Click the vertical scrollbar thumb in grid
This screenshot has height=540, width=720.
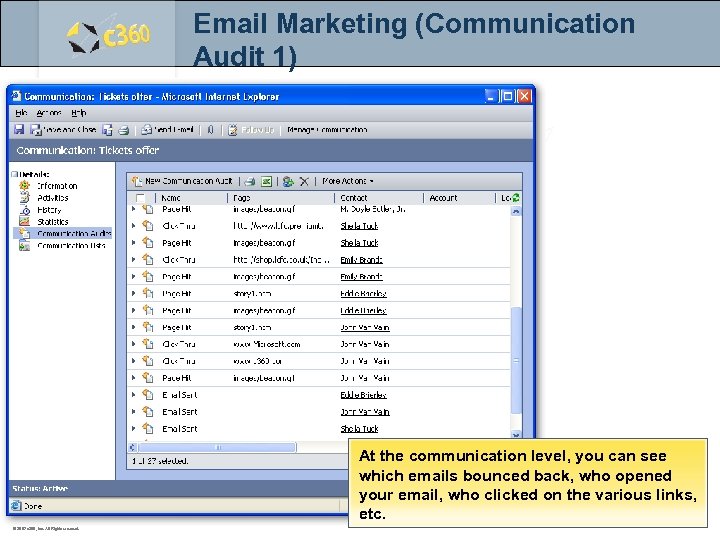(x=516, y=360)
